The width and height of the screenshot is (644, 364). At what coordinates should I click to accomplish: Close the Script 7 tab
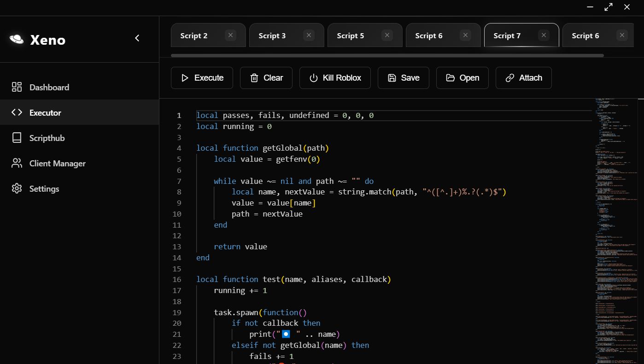[544, 35]
